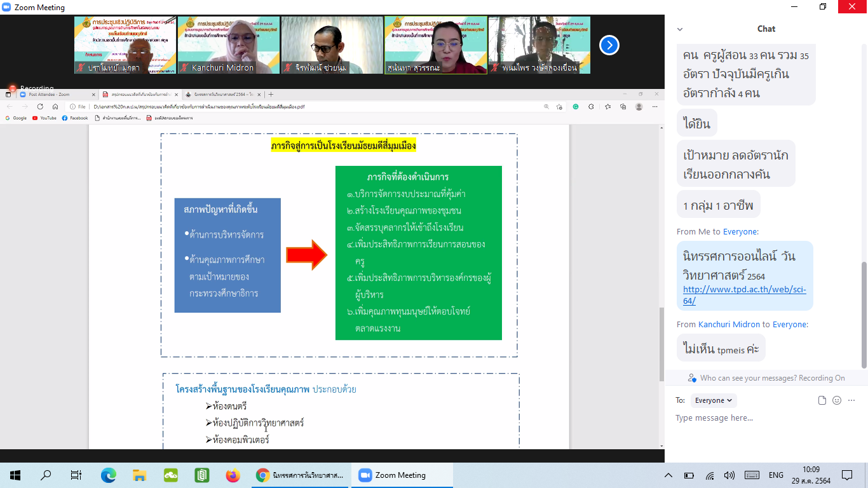Click the Recording indicator icon
The height and width of the screenshot is (488, 868).
point(12,88)
